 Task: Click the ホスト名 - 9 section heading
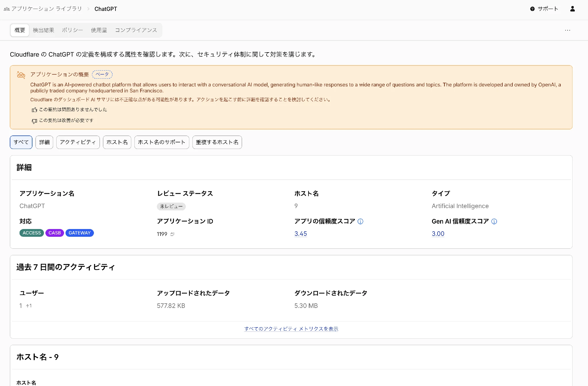point(38,357)
